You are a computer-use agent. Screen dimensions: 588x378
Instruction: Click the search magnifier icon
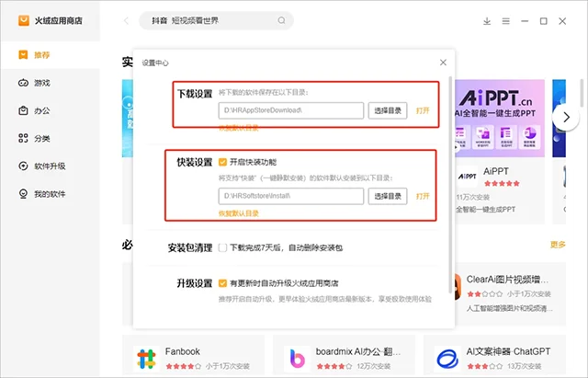[281, 20]
